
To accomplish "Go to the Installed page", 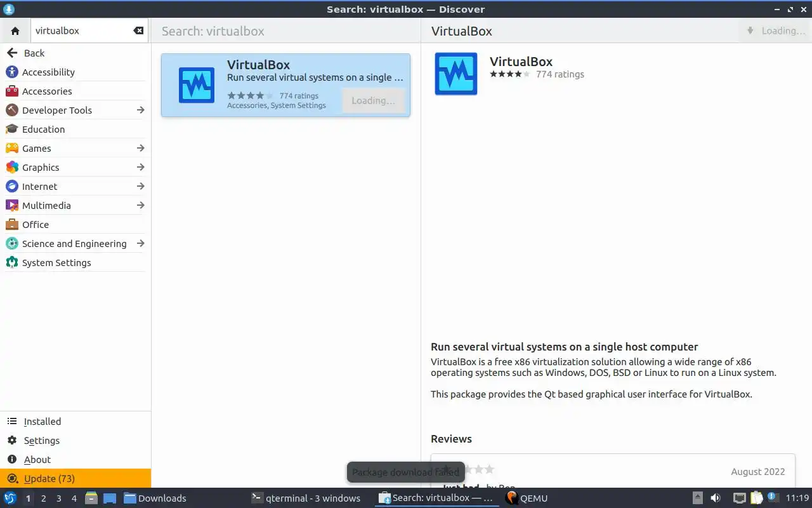I will [75, 421].
